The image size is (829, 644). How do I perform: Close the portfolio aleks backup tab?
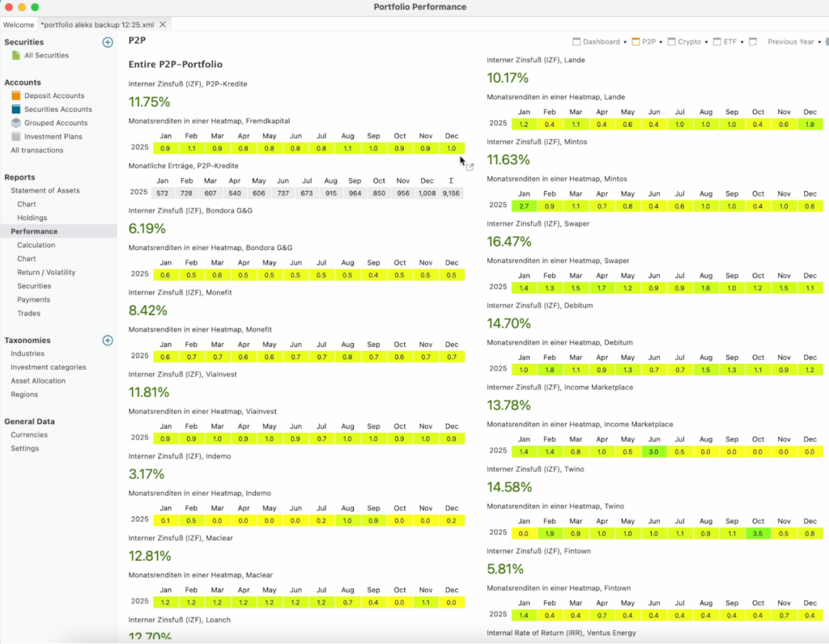click(x=163, y=25)
